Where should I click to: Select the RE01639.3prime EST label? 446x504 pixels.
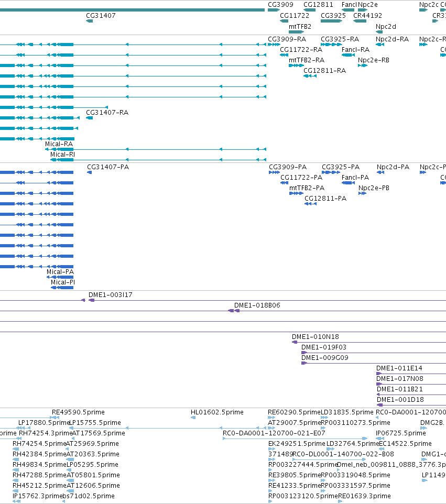pos(364,496)
